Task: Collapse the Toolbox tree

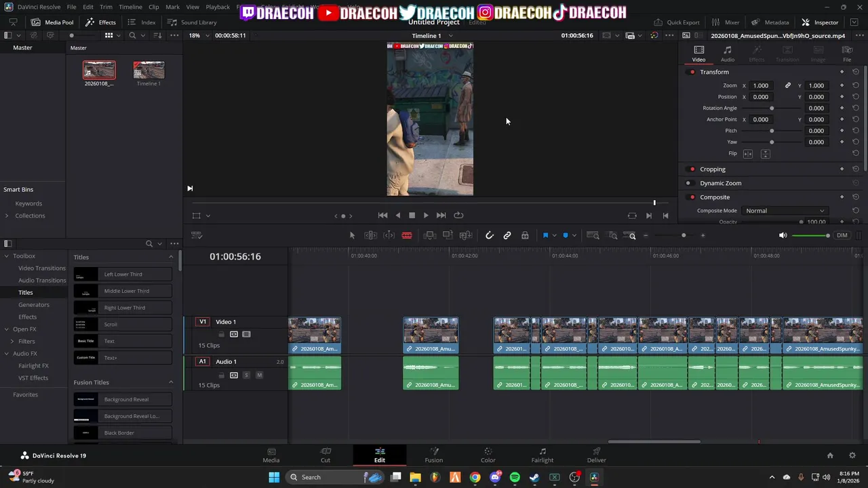Action: 7,256
